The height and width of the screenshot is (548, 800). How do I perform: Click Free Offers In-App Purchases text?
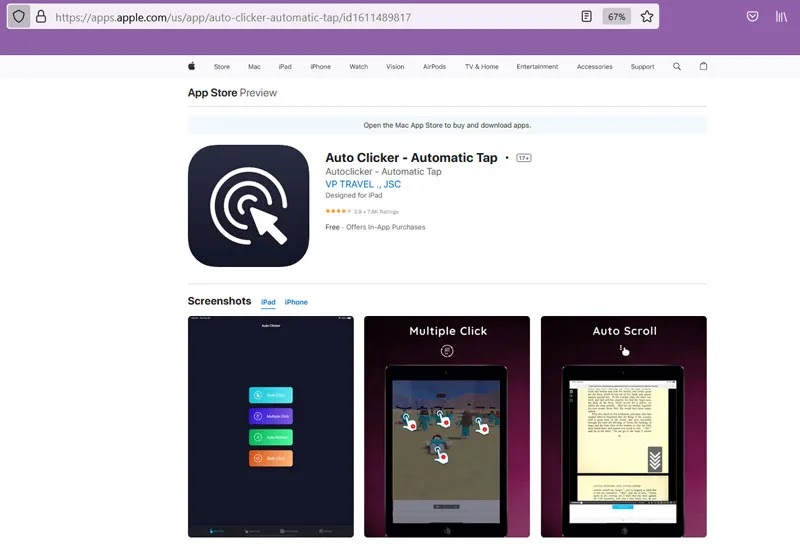click(375, 227)
